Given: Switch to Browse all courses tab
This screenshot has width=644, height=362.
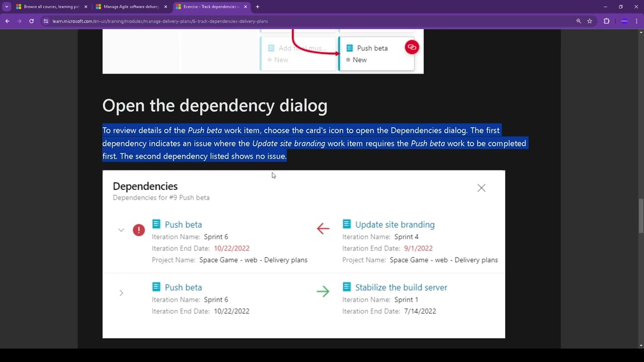Looking at the screenshot, I should pos(51,7).
